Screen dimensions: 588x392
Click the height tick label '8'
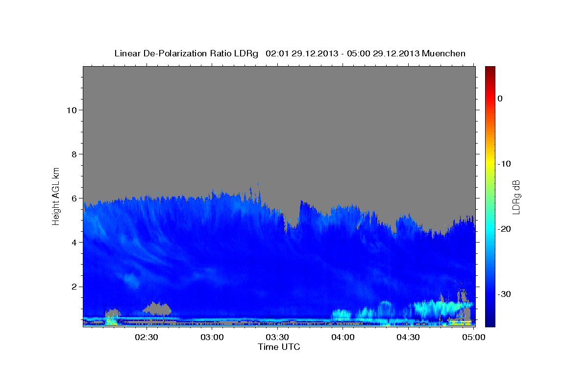(73, 154)
